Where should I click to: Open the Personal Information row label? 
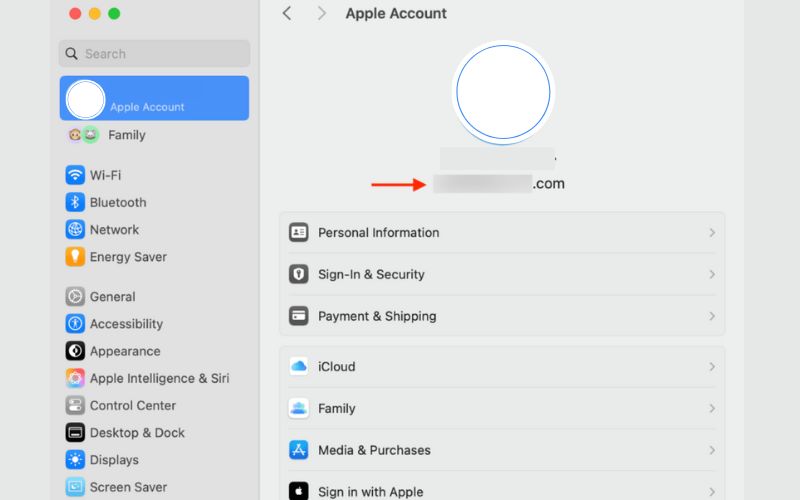click(x=379, y=233)
